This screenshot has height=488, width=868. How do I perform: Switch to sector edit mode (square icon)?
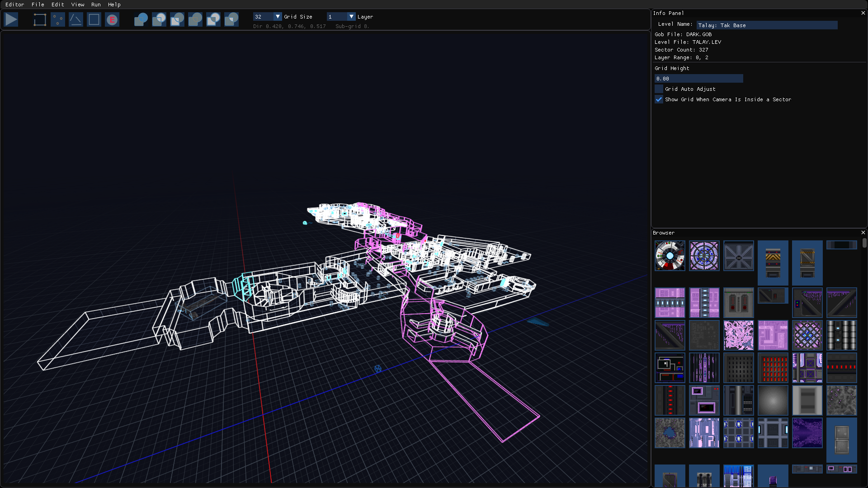[x=94, y=19]
